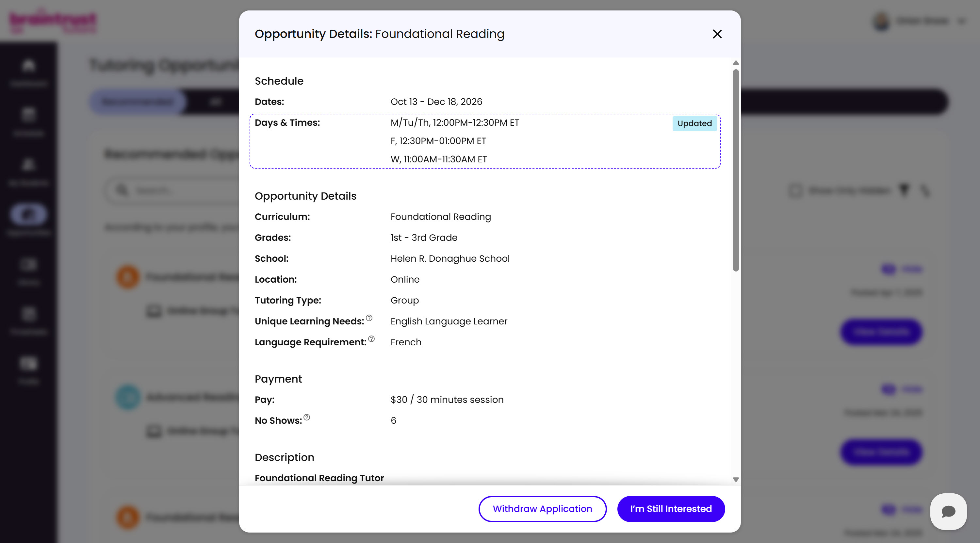Click the $30 / 30 minutes session pay value
This screenshot has width=980, height=543.
point(447,400)
